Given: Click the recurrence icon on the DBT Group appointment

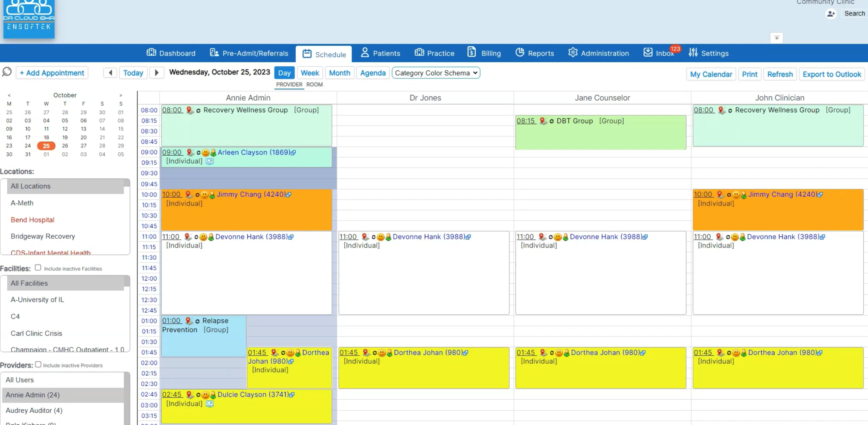Looking at the screenshot, I should pyautogui.click(x=552, y=121).
